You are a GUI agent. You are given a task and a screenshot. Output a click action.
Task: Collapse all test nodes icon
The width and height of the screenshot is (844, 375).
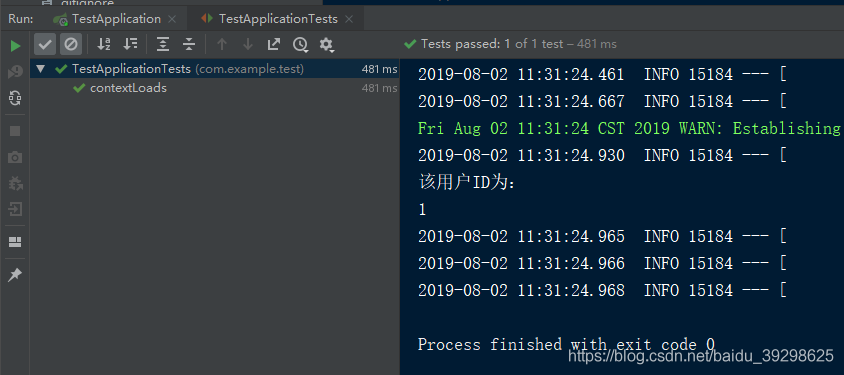[x=188, y=44]
